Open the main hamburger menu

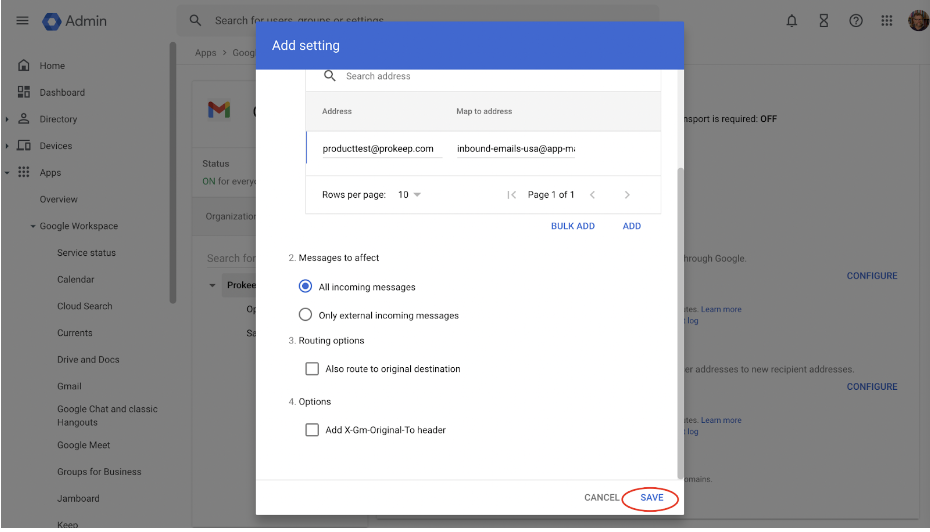click(22, 21)
